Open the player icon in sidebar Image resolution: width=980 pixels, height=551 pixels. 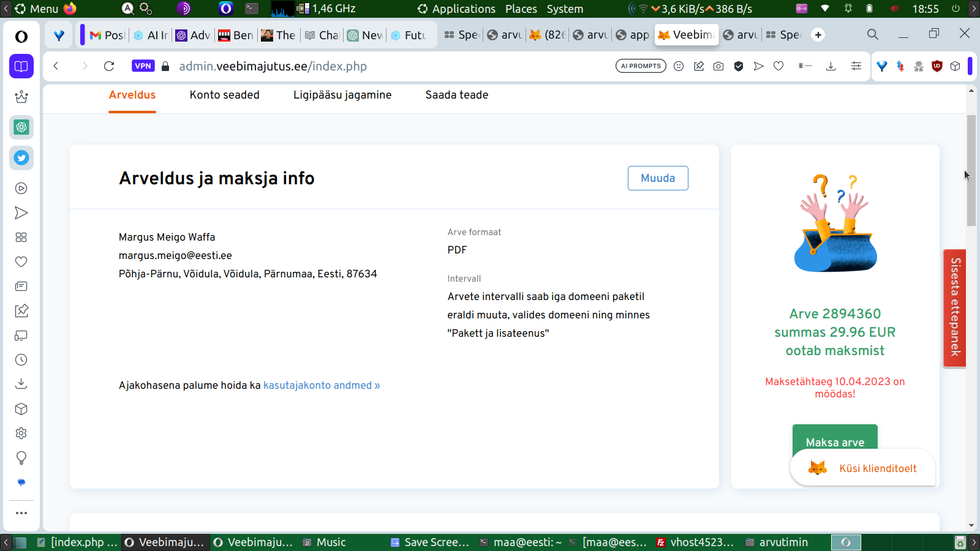pyautogui.click(x=21, y=189)
